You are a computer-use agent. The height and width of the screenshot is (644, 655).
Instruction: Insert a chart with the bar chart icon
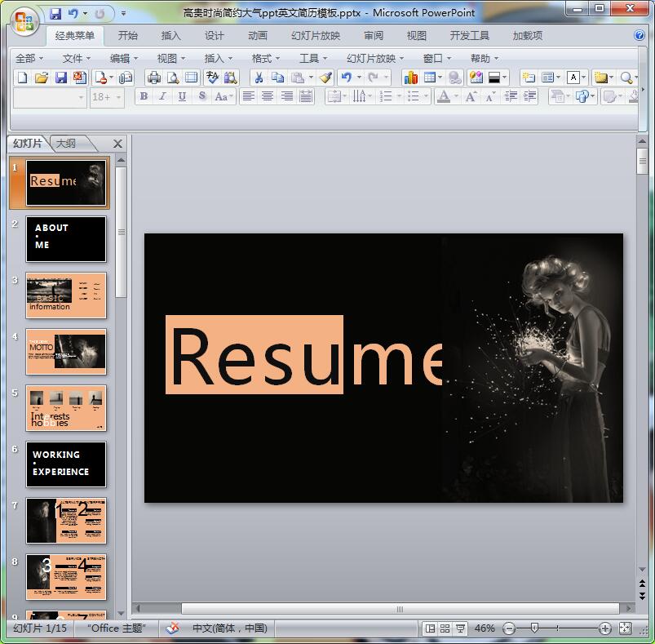tap(410, 78)
